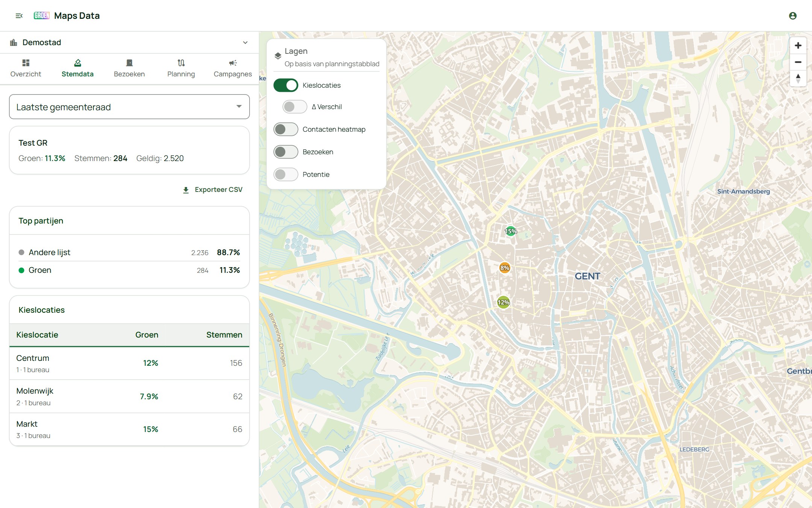Zoom out on the map
The width and height of the screenshot is (812, 508).
(798, 62)
